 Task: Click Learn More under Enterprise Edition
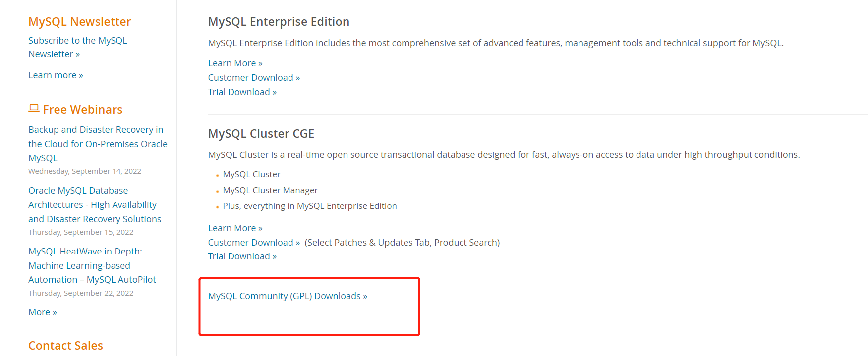click(235, 63)
